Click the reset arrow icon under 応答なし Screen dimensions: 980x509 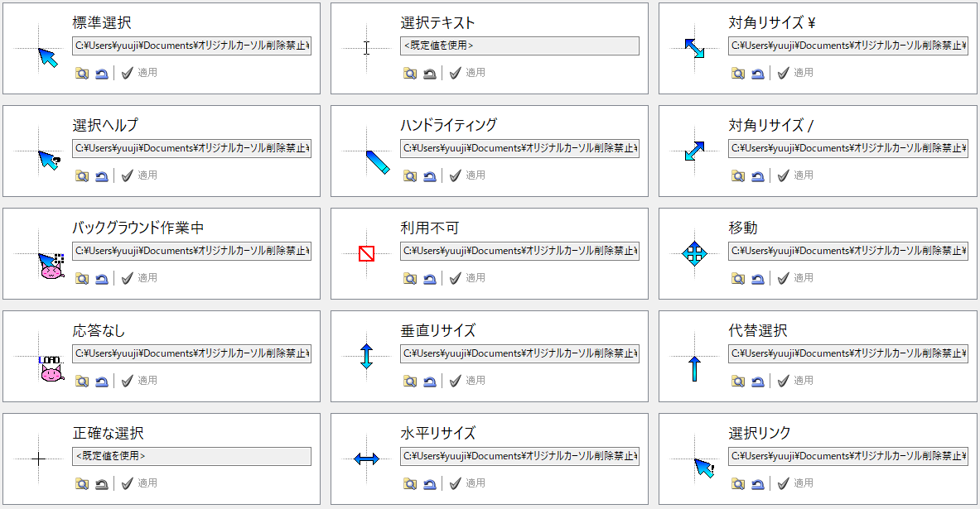coord(101,381)
